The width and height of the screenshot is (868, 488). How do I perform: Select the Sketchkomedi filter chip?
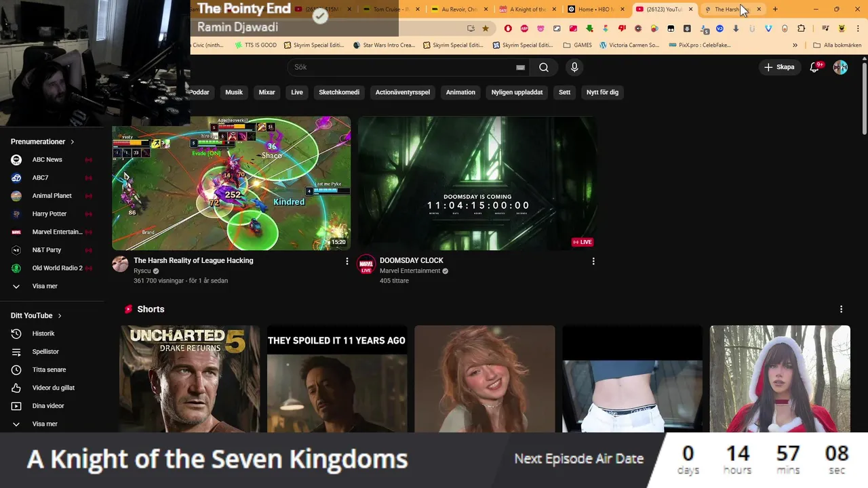339,92
